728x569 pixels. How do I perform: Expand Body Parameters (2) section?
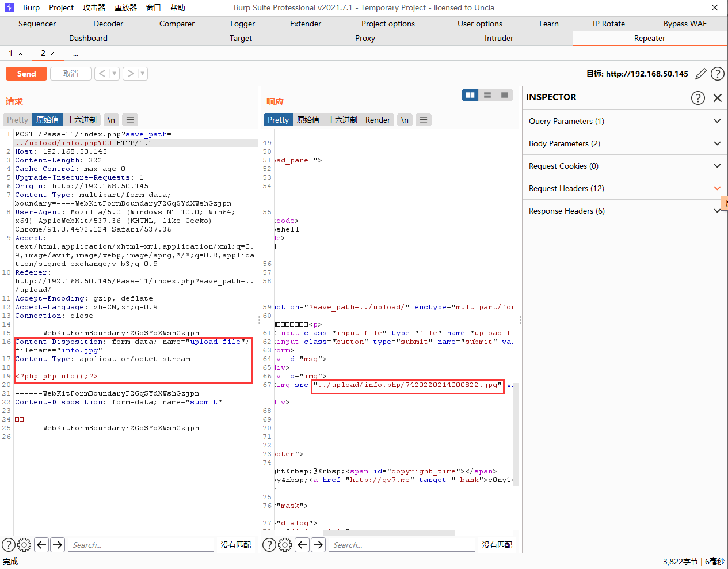tap(624, 143)
